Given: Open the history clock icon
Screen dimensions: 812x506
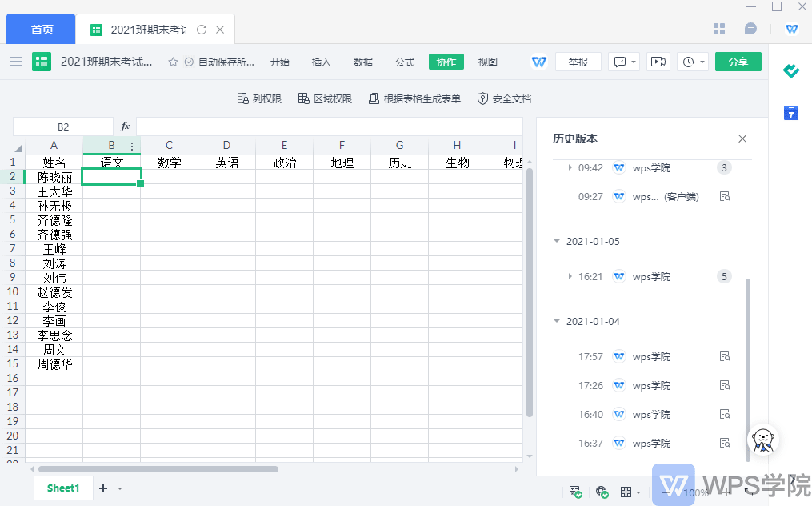Looking at the screenshot, I should point(688,62).
